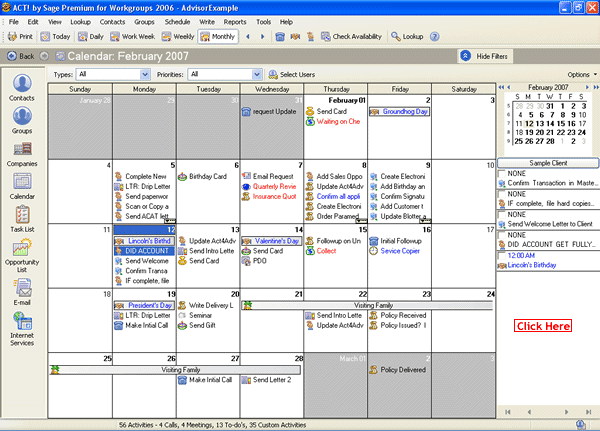Open Contacts in the sidebar
Image resolution: width=600 pixels, height=431 pixels.
[22, 88]
